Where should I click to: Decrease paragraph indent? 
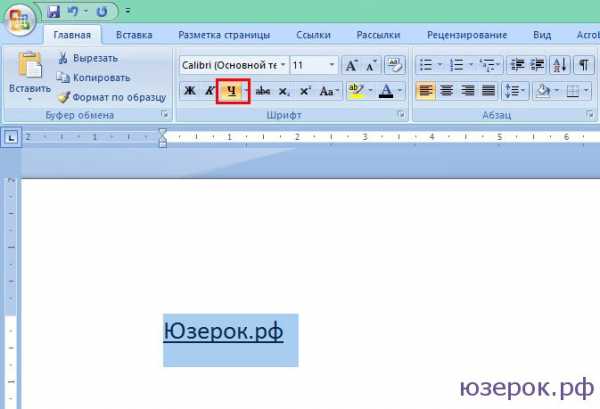click(517, 65)
